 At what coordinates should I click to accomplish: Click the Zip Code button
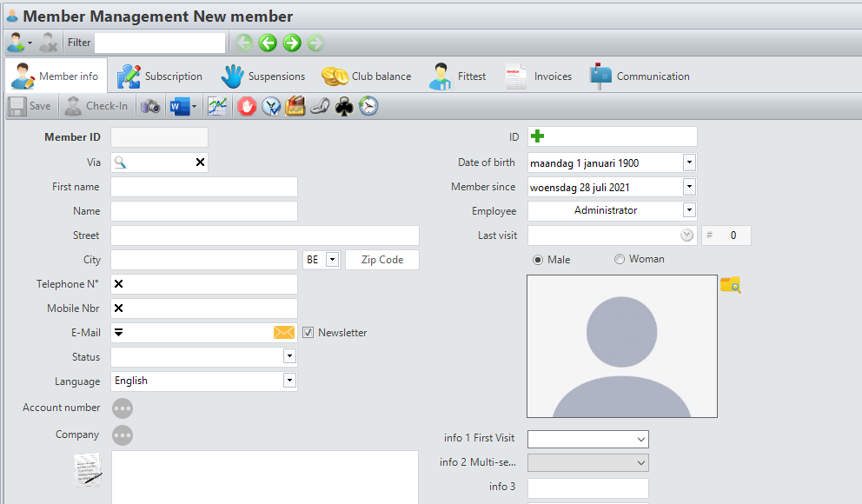point(381,260)
